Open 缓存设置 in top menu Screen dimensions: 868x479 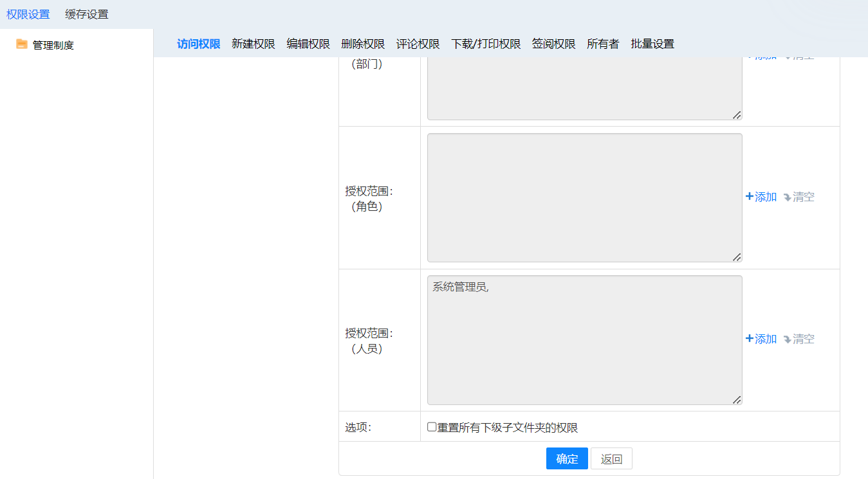(87, 14)
